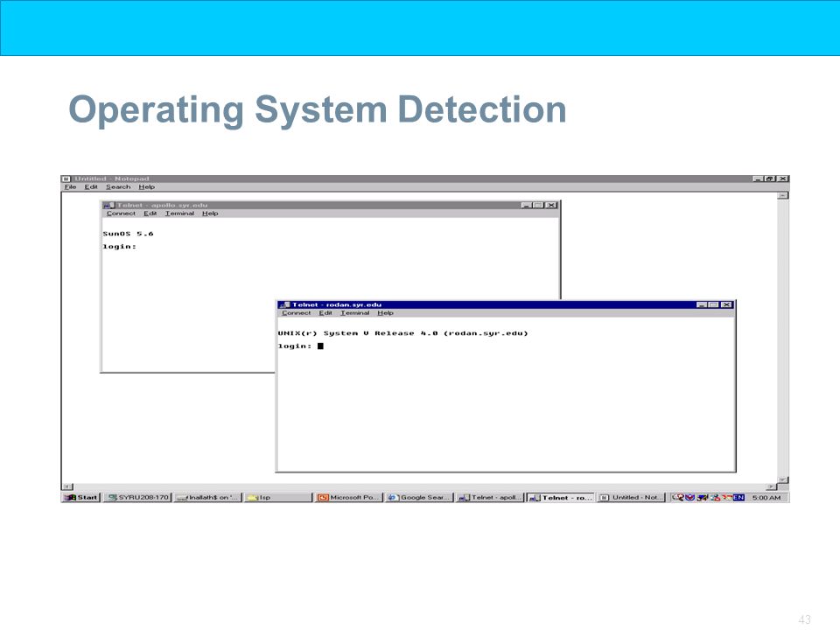The height and width of the screenshot is (630, 840).
Task: Open Edit menu in rodan Telnet window
Action: click(x=325, y=313)
